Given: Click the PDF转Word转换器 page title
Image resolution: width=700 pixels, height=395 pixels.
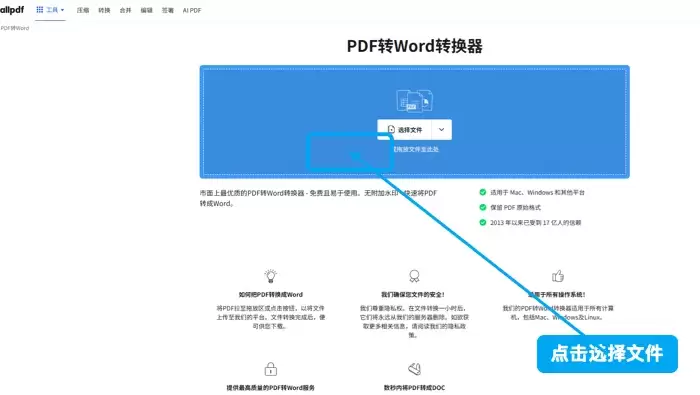Looking at the screenshot, I should click(414, 46).
